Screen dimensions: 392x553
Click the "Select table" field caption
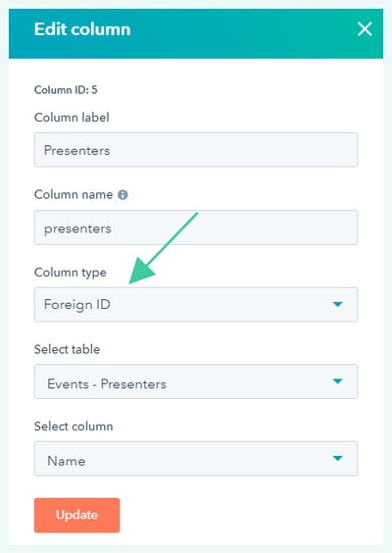(67, 349)
